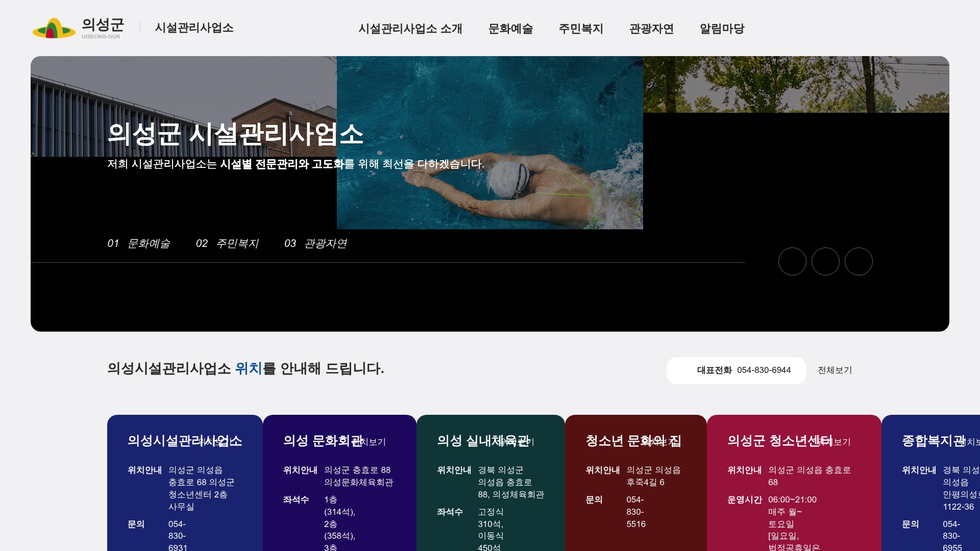Click phone number 054-830-5516
The width and height of the screenshot is (980, 551).
(636, 512)
